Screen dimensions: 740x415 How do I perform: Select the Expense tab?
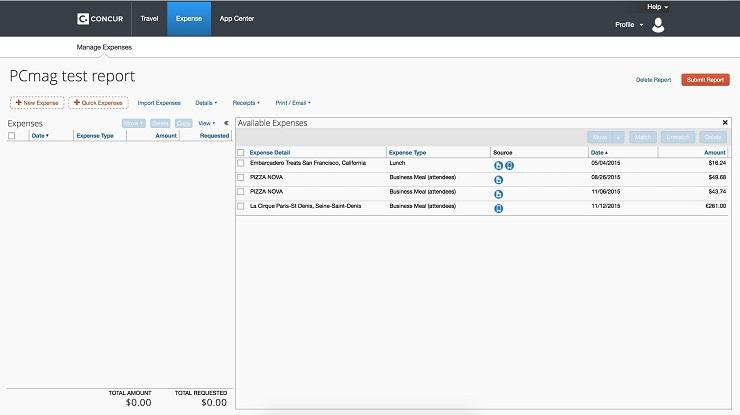coord(189,18)
